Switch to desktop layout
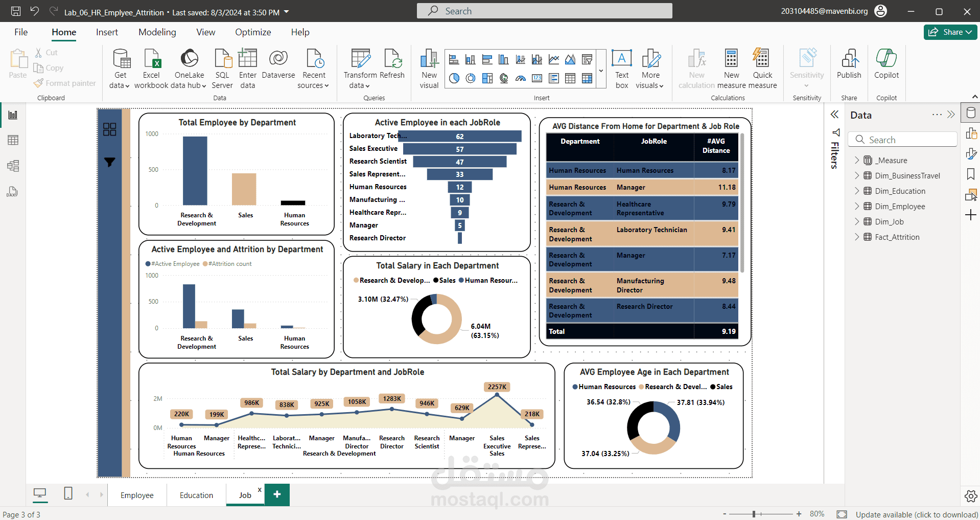Screen dimensions: 980x520 click(40, 493)
